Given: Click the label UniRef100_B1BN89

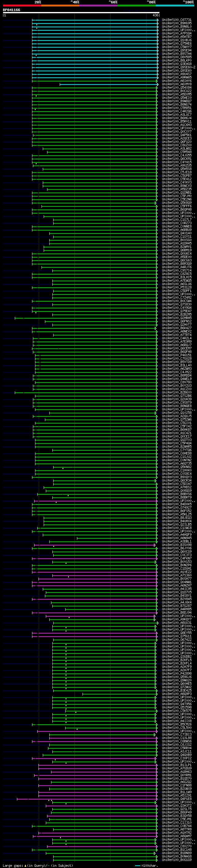Looking at the screenshot, I should point(176,853).
